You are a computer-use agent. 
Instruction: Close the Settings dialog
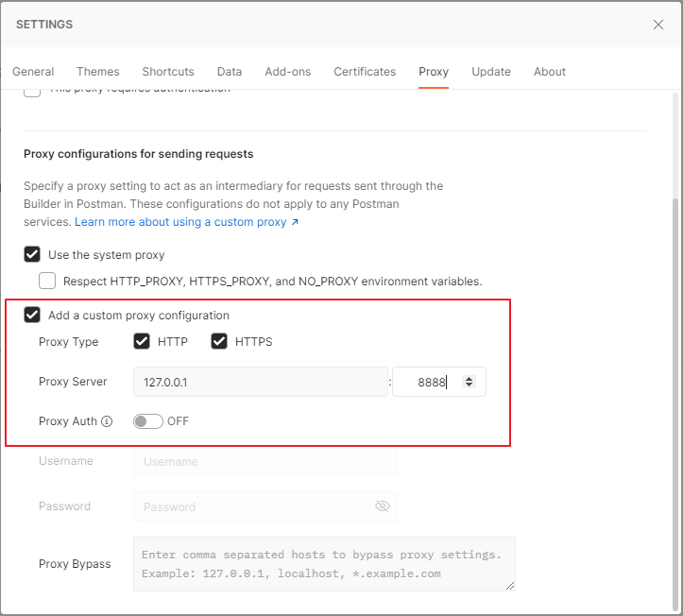pos(658,25)
